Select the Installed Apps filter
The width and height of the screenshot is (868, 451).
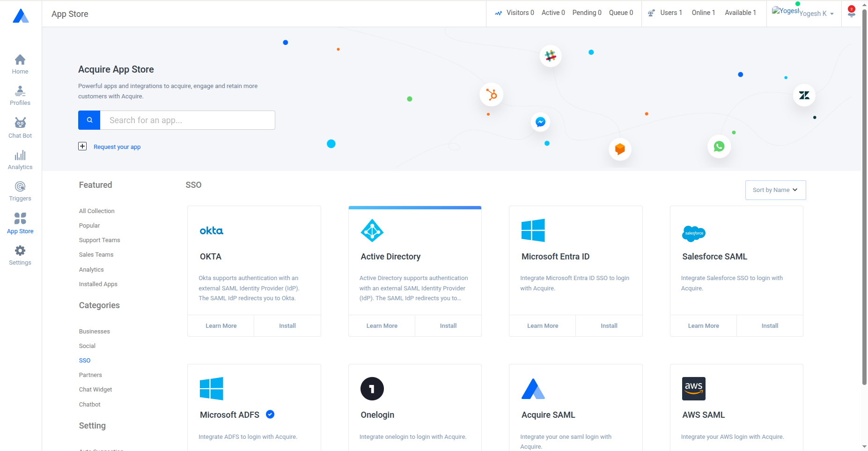[x=98, y=284]
